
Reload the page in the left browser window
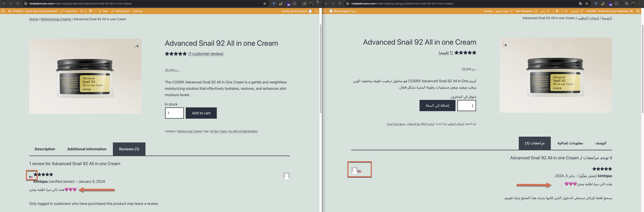click(x=17, y=4)
